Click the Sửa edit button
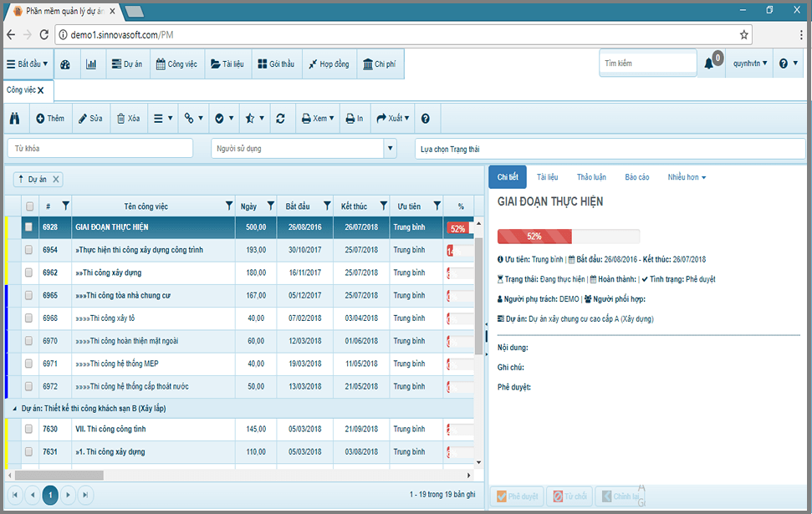Screen dimensions: 812x514 [90, 119]
